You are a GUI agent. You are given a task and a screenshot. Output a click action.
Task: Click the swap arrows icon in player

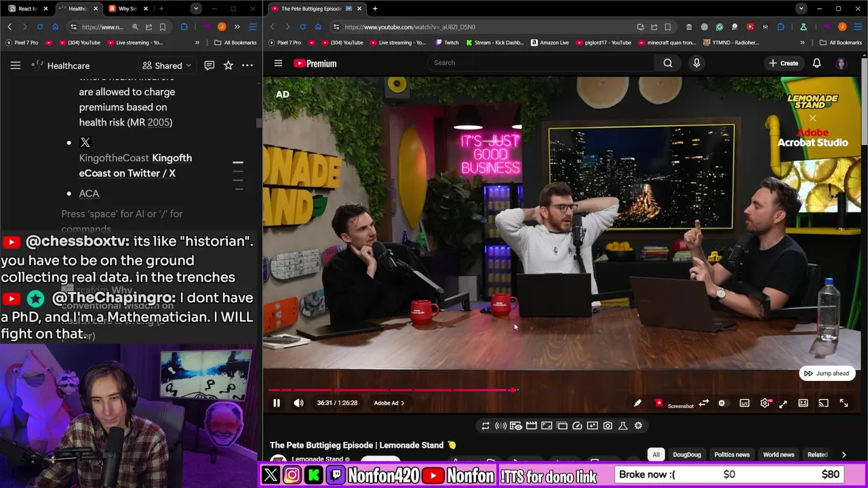(704, 403)
